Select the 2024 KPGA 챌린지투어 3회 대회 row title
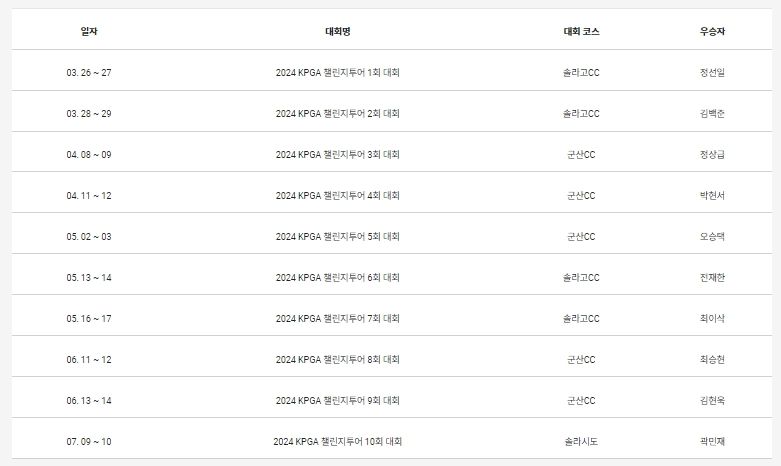 point(337,154)
